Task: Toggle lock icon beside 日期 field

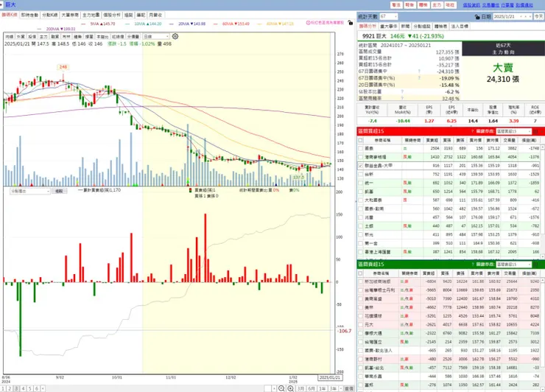Action: click(477, 17)
